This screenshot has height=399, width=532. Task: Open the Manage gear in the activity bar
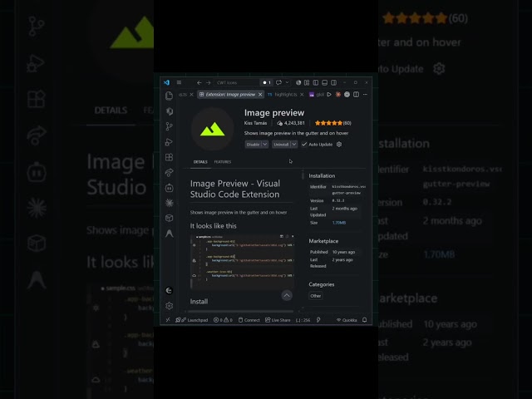169,306
